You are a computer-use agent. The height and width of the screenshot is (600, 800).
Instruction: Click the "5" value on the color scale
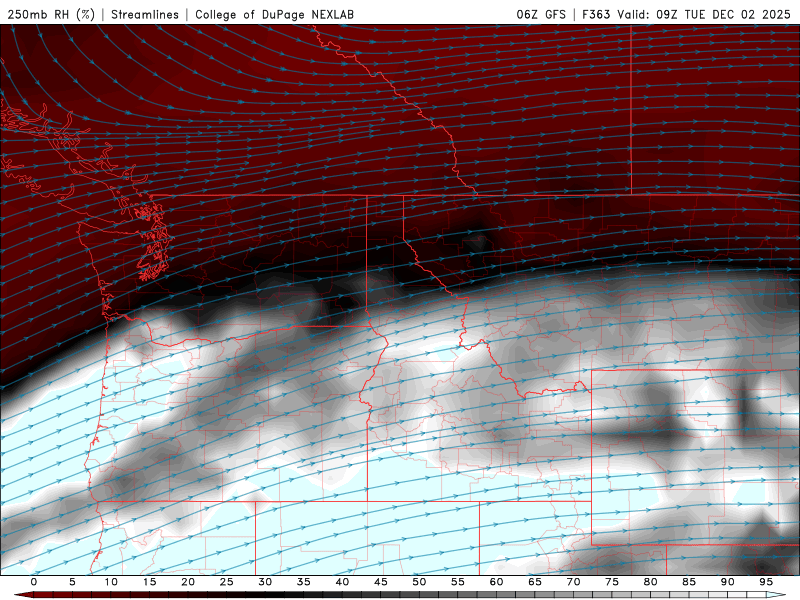click(72, 582)
